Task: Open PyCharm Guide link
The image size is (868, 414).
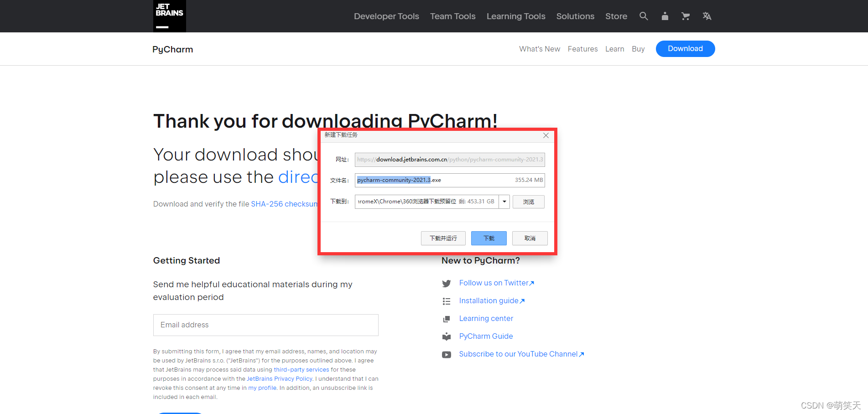Action: (x=486, y=336)
